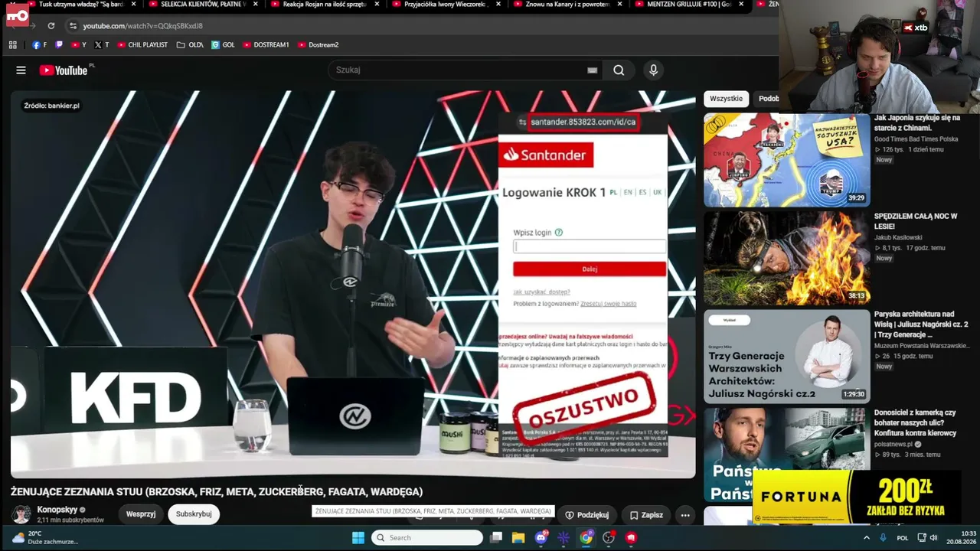The image size is (980, 551).
Task: Start voice search with the microphone
Action: tap(653, 70)
